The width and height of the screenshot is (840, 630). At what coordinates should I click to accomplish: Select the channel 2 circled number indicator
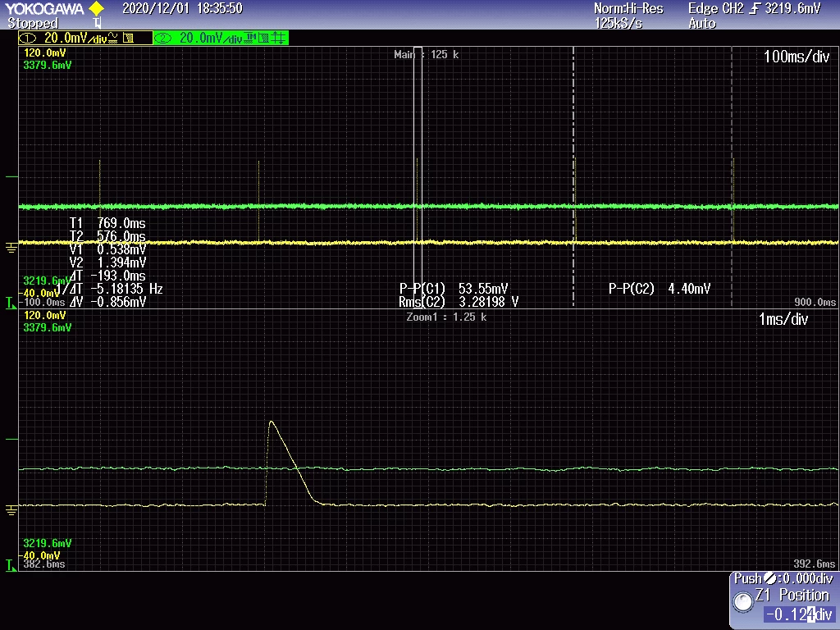162,38
